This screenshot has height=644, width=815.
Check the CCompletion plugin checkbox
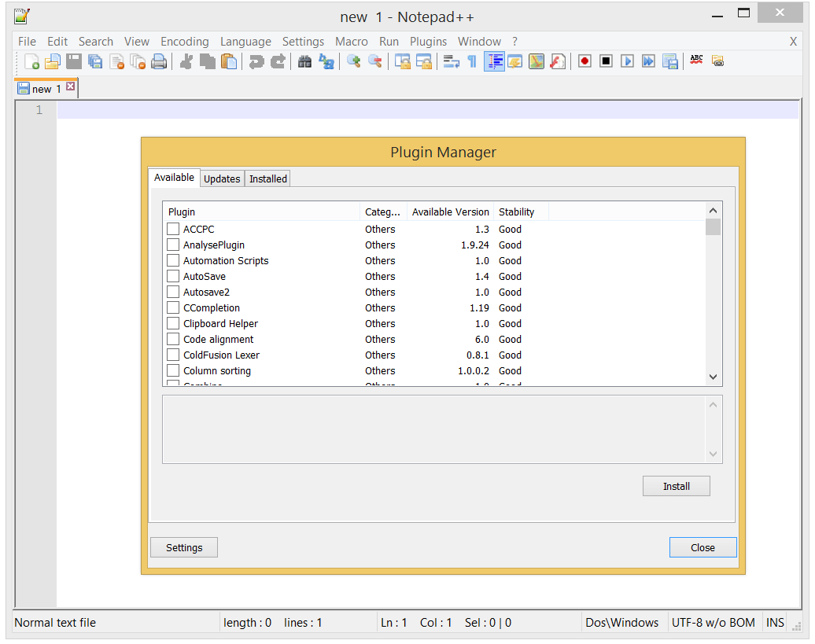point(173,307)
